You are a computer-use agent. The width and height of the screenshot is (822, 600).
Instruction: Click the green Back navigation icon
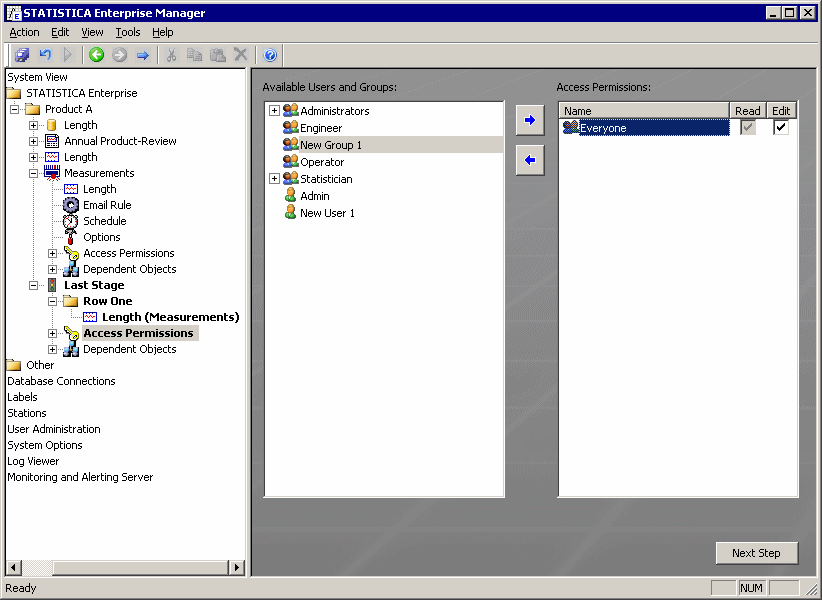(x=96, y=55)
